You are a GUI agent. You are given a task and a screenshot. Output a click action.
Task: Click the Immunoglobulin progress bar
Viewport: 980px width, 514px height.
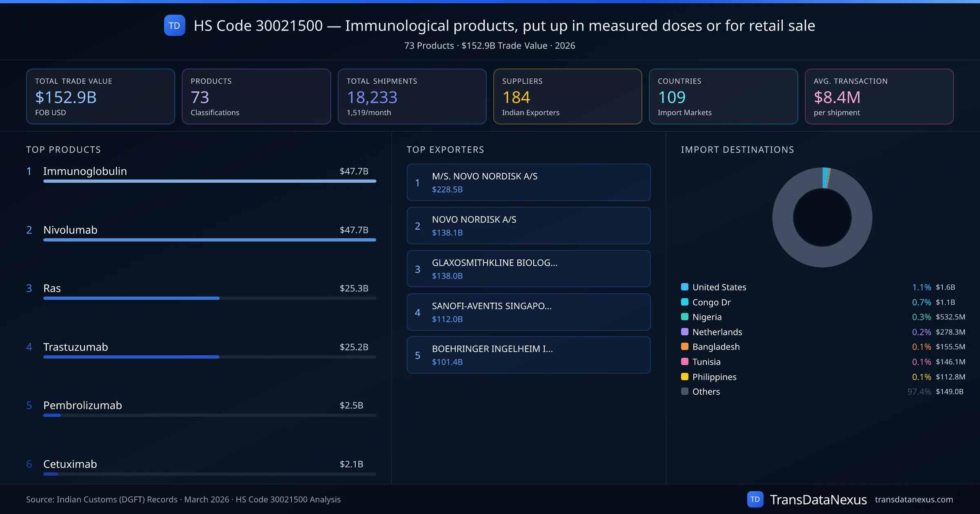[209, 181]
